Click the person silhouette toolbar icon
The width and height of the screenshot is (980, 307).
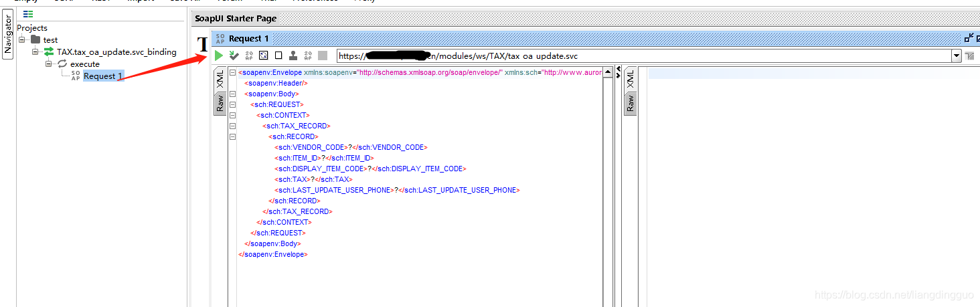pos(293,56)
